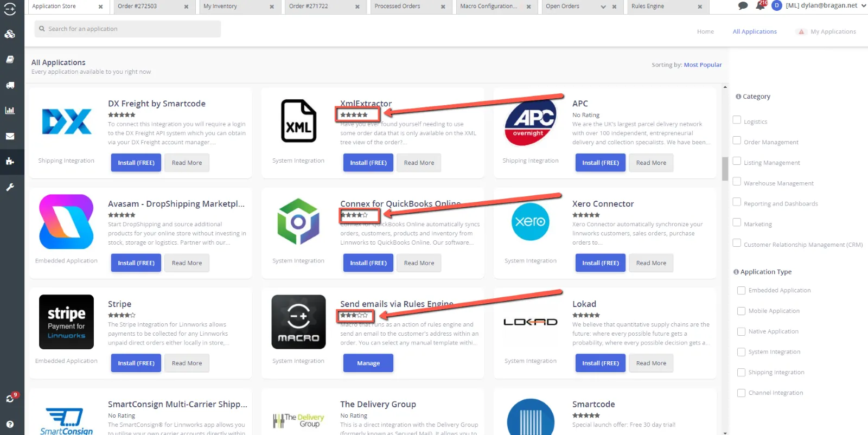Enable the Native Application type filter
Viewport: 868px width, 435px height.
(x=741, y=331)
